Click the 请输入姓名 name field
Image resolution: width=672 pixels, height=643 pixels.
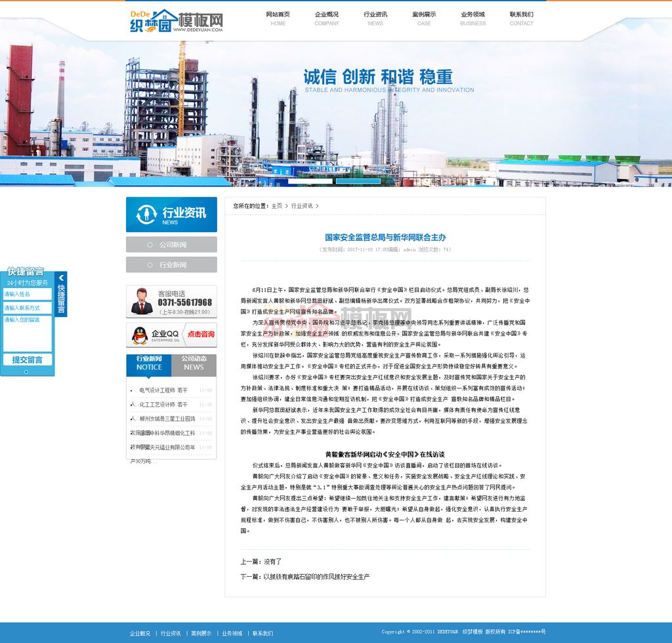[27, 294]
